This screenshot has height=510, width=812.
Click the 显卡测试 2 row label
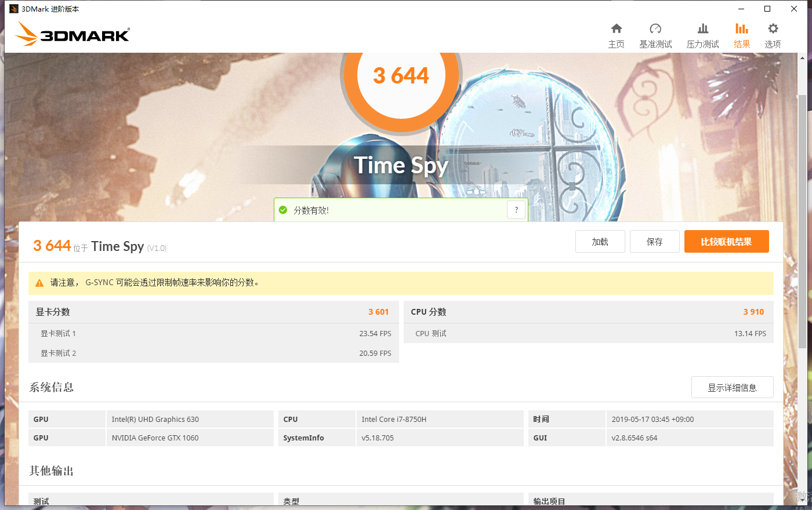pyautogui.click(x=58, y=353)
